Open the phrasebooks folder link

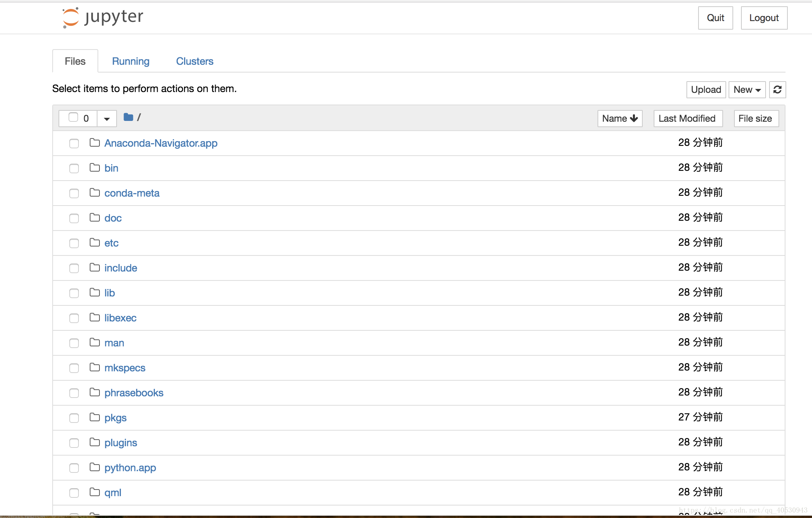(134, 393)
